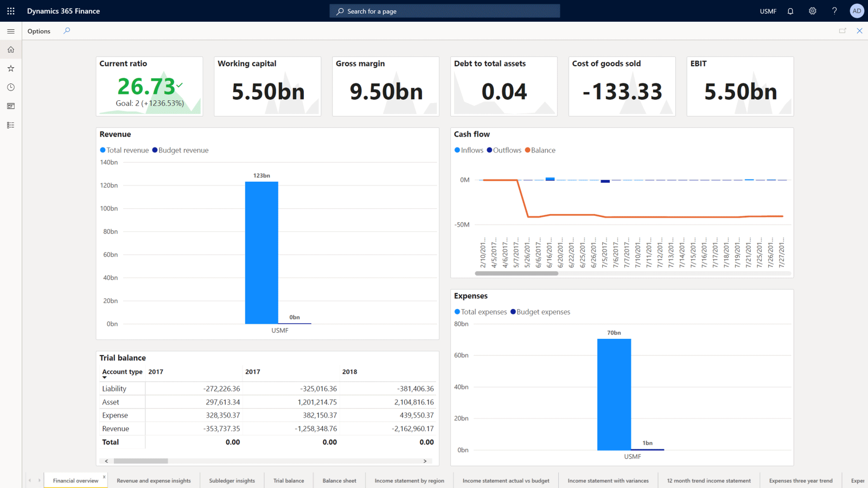Open the Account type sort dropdown
The width and height of the screenshot is (868, 488).
pyautogui.click(x=105, y=375)
